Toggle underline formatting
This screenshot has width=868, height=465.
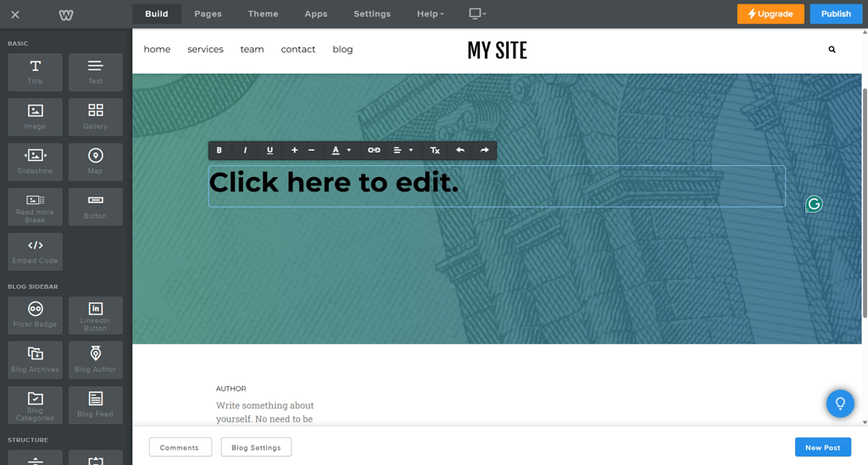coord(270,151)
